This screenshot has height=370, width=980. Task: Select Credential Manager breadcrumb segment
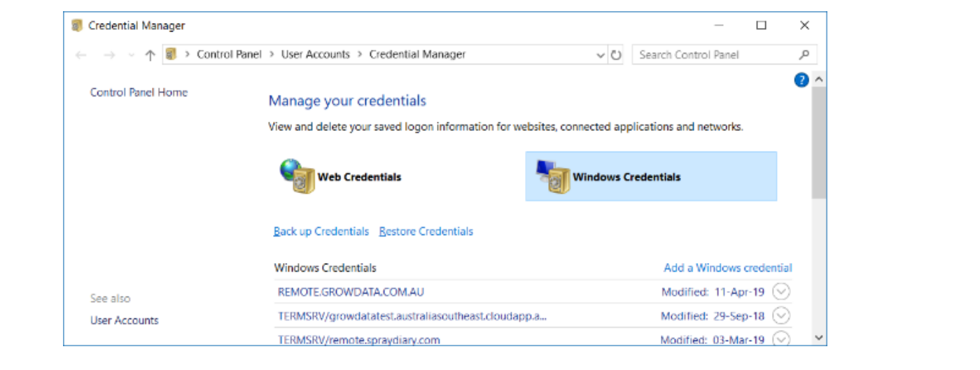click(x=417, y=54)
